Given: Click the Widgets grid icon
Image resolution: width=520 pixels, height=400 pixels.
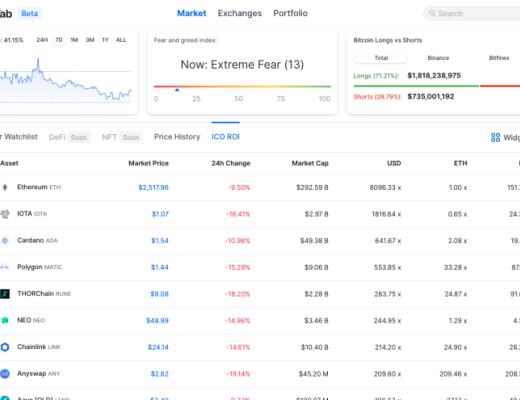Looking at the screenshot, I should (495, 137).
